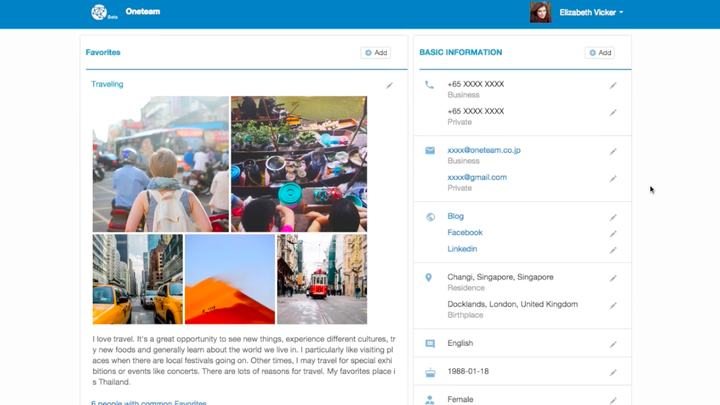This screenshot has height=405, width=720.
Task: Edit the Linkedin link entry
Action: pyautogui.click(x=613, y=250)
